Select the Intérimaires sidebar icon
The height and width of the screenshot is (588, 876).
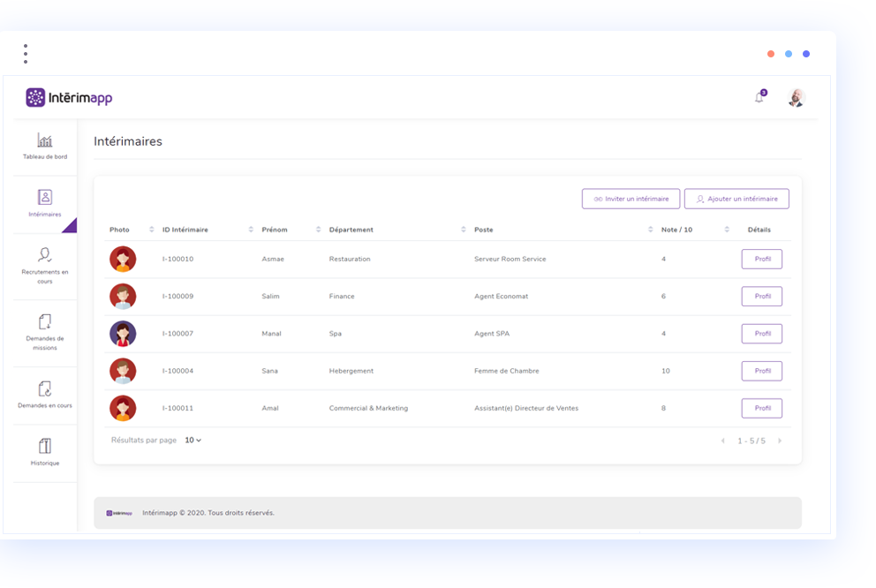(x=45, y=198)
